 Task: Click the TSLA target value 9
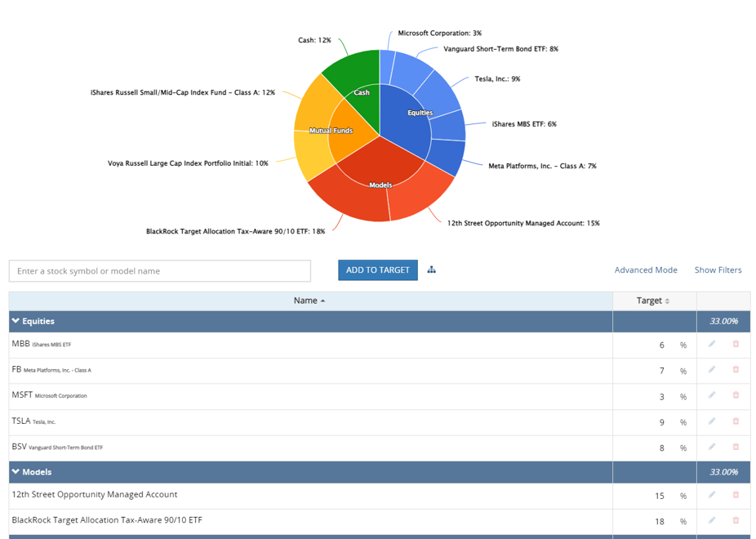(661, 422)
